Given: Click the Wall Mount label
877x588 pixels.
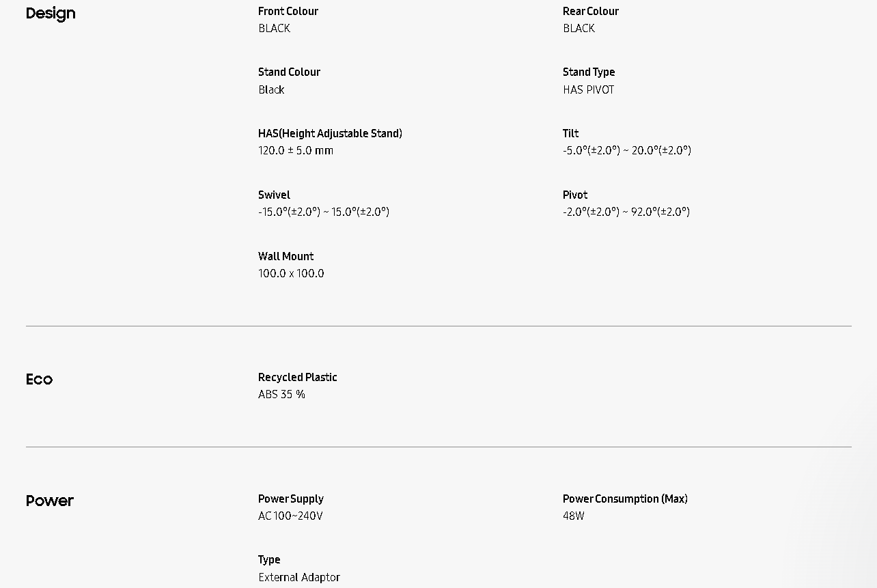Looking at the screenshot, I should click(286, 256).
